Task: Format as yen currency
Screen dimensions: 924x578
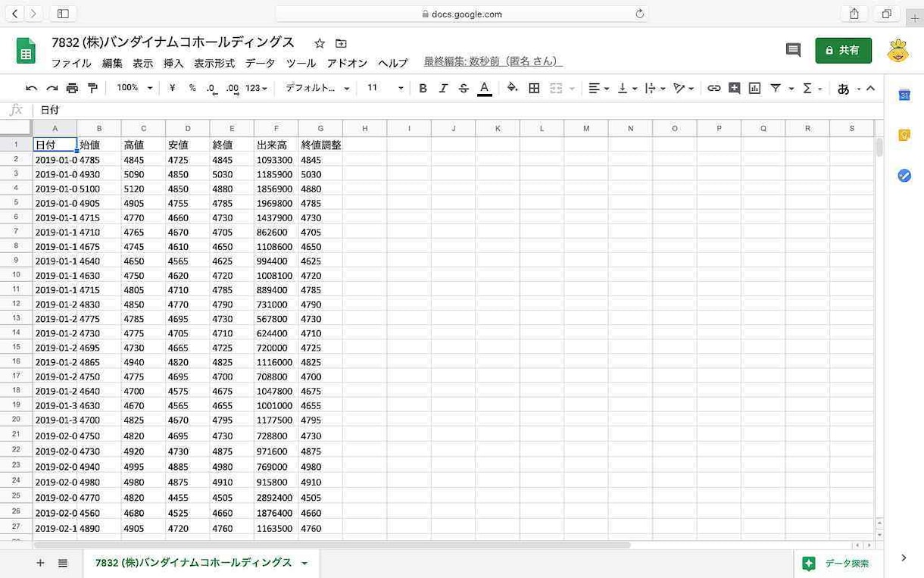Action: click(172, 88)
